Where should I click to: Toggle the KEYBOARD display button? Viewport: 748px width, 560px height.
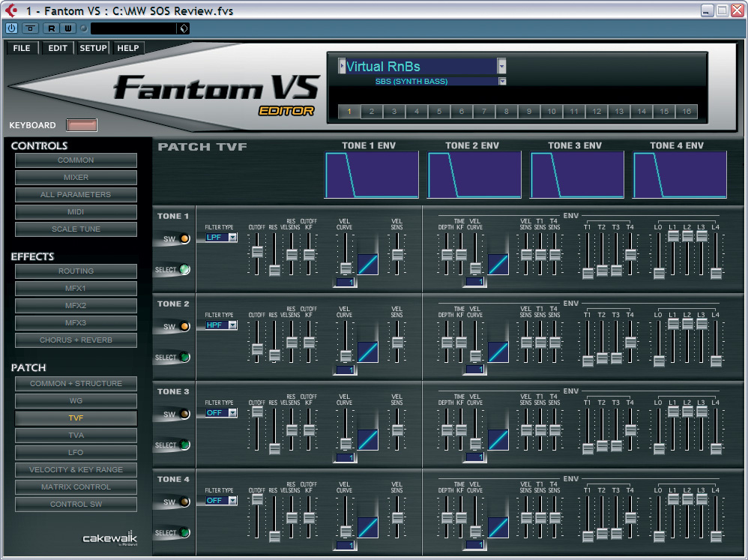(81, 125)
